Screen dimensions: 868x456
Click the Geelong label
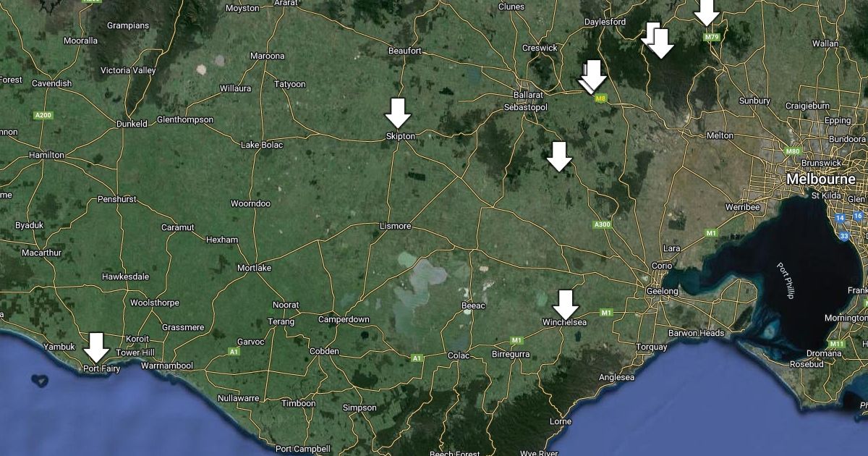pos(662,292)
